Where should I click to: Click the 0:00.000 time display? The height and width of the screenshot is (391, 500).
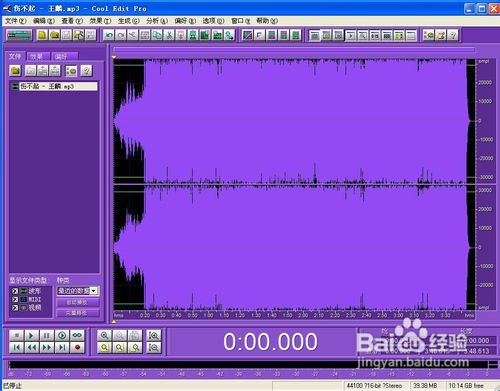coord(270,342)
